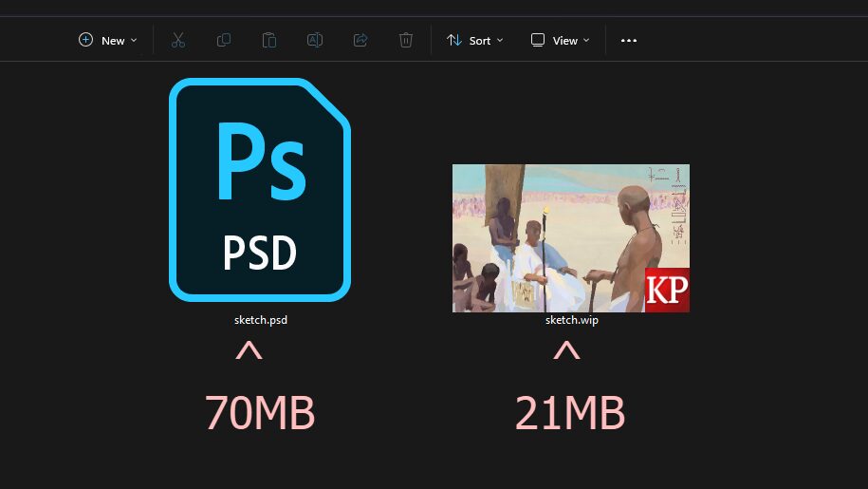Click the Share icon in the toolbar
Image resolution: width=868 pixels, height=489 pixels.
point(360,40)
